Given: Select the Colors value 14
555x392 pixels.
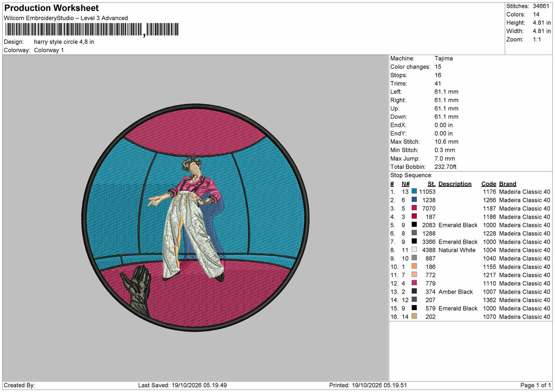Looking at the screenshot, I should coord(536,14).
